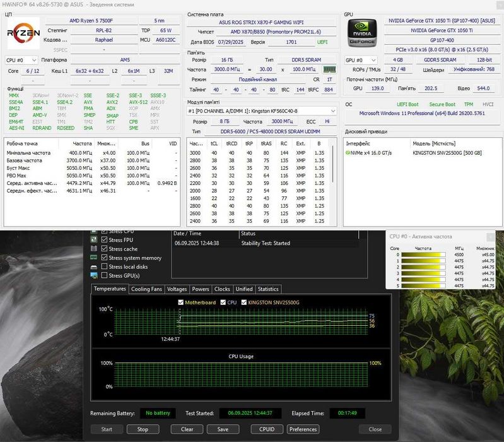
Task: Click the 'No battery' status field
Action: point(158,413)
